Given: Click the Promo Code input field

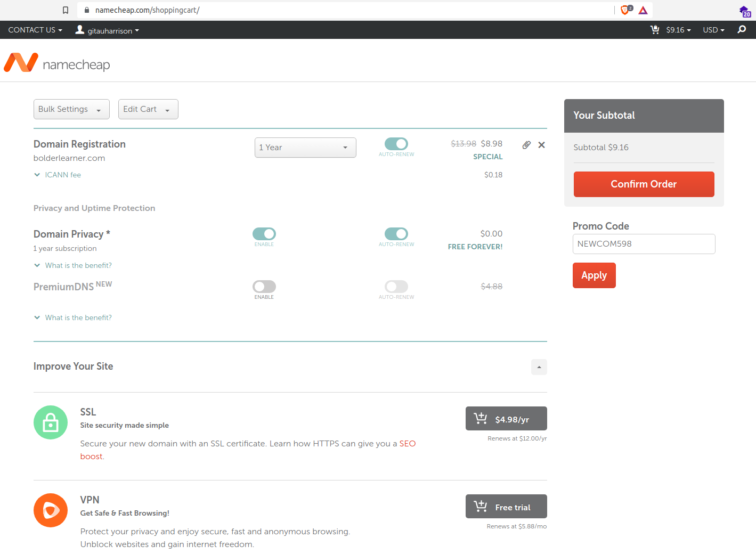Looking at the screenshot, I should 644,244.
